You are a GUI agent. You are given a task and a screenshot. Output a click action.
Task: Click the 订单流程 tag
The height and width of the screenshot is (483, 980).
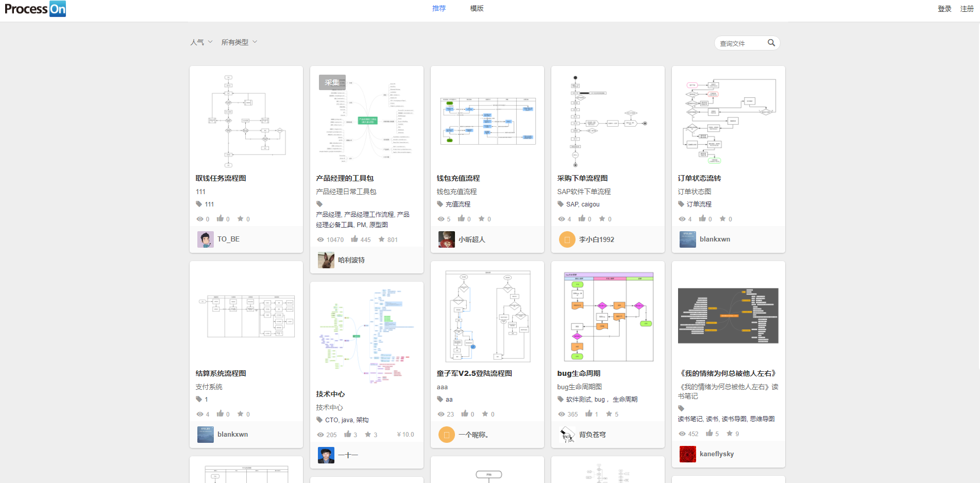pos(699,204)
